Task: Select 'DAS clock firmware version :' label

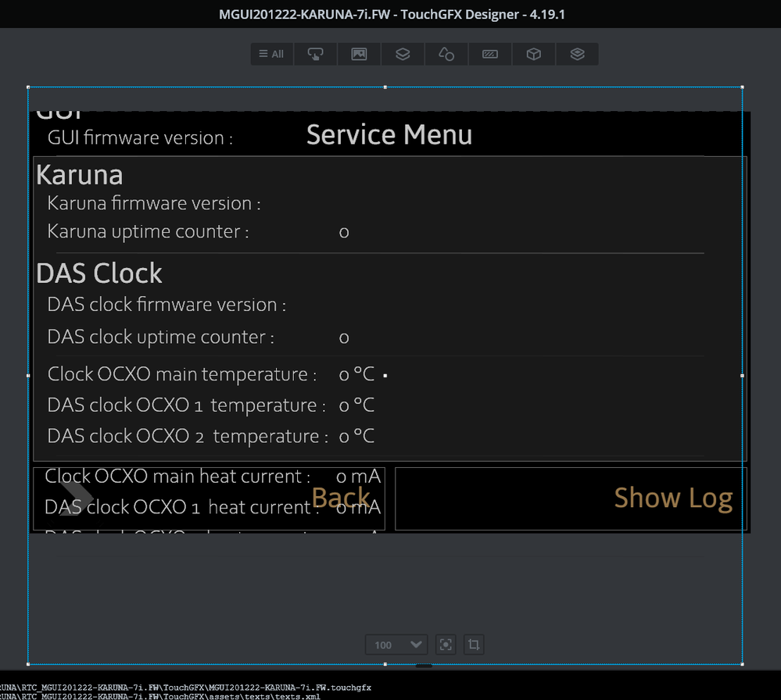Action: 167,304
